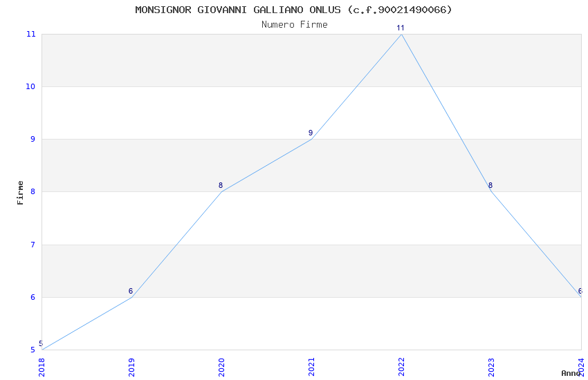Select the 2020 x-axis year label
Screen dimensions: 588x380
[221, 367]
